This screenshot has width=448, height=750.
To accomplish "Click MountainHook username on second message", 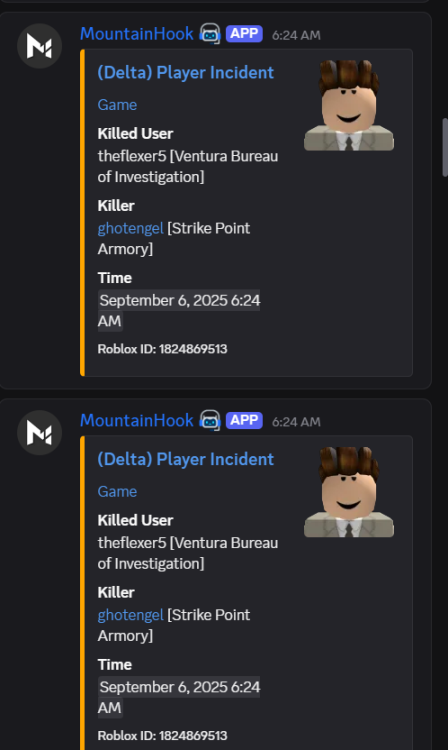I will 137,420.
